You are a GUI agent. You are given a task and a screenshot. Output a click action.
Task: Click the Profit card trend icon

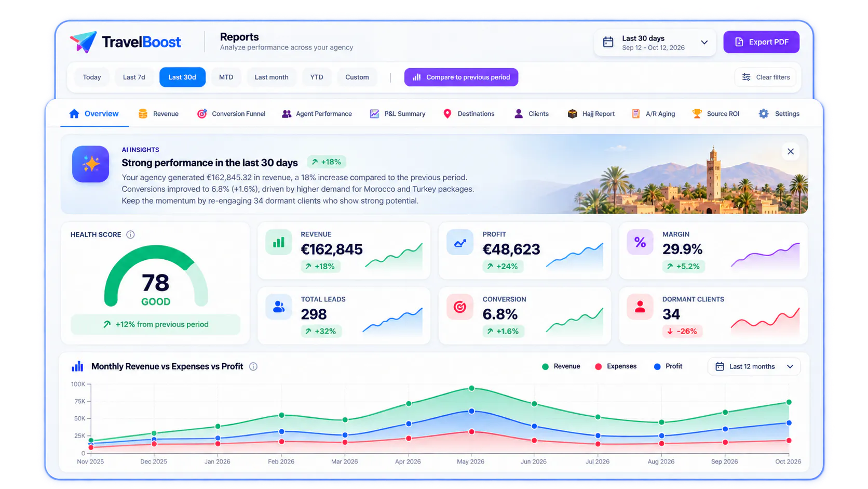tap(460, 242)
